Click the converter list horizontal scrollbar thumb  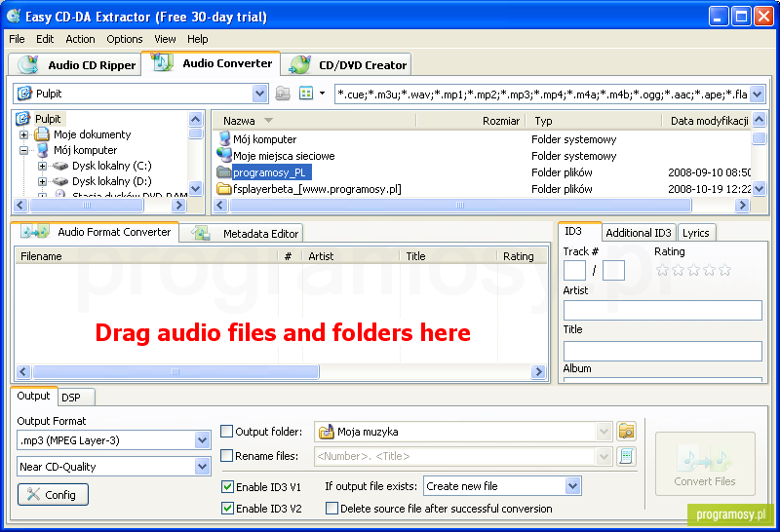[175, 371]
